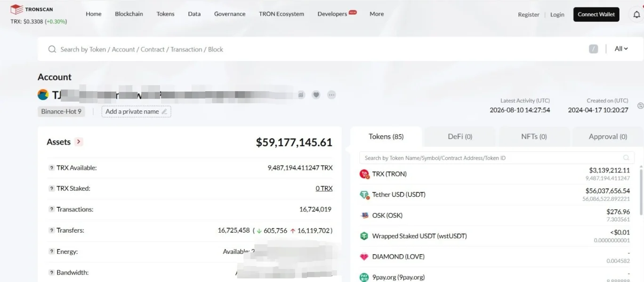Click the outgoing transfers count 16,119,702
The height and width of the screenshot is (282, 644).
[x=314, y=231]
